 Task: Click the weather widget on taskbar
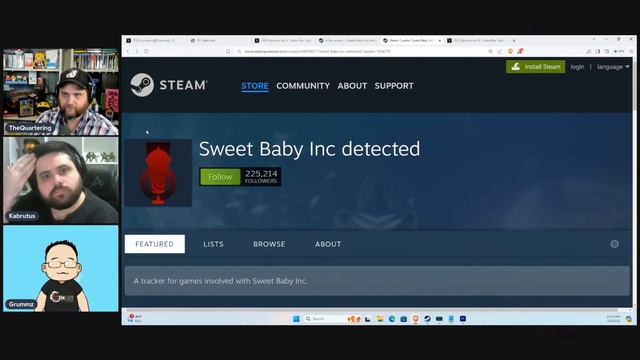pos(135,318)
